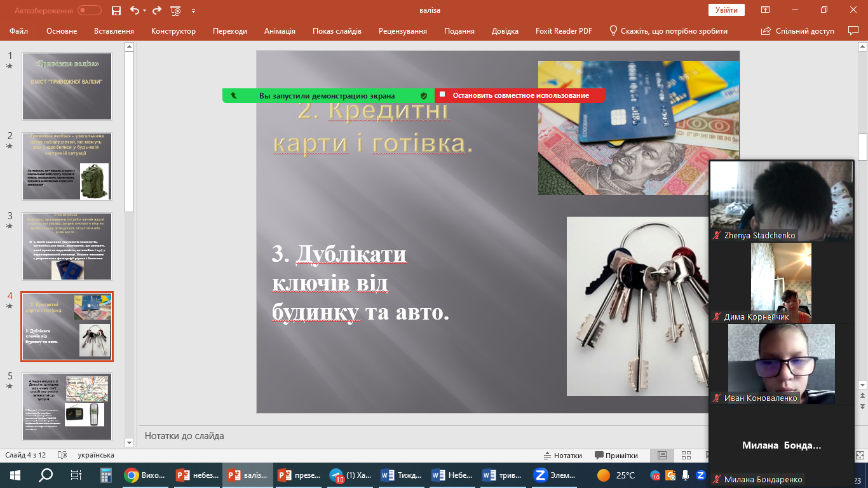The width and height of the screenshot is (868, 488).
Task: Click Скажіть, що потрібно зробити search box
Action: 668,30
